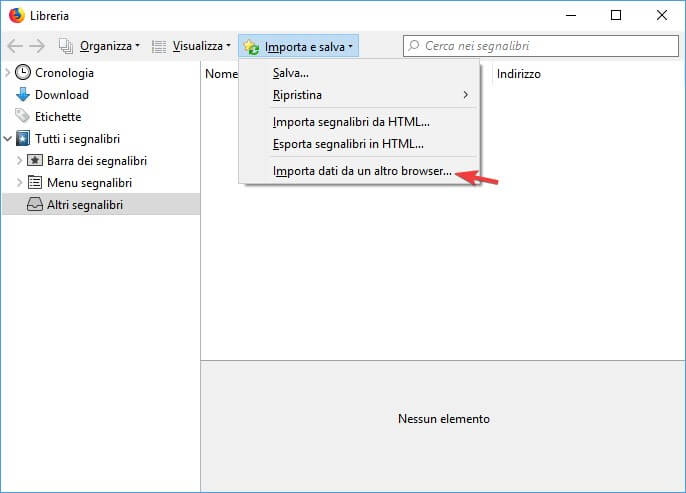Focus the Cerca nei segnalibri field
Viewport: 686px width, 493px height.
(x=541, y=46)
